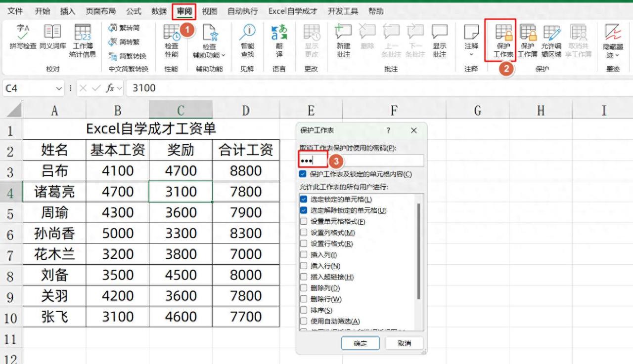
Task: Check 设置行格式 option
Action: pyautogui.click(x=304, y=243)
